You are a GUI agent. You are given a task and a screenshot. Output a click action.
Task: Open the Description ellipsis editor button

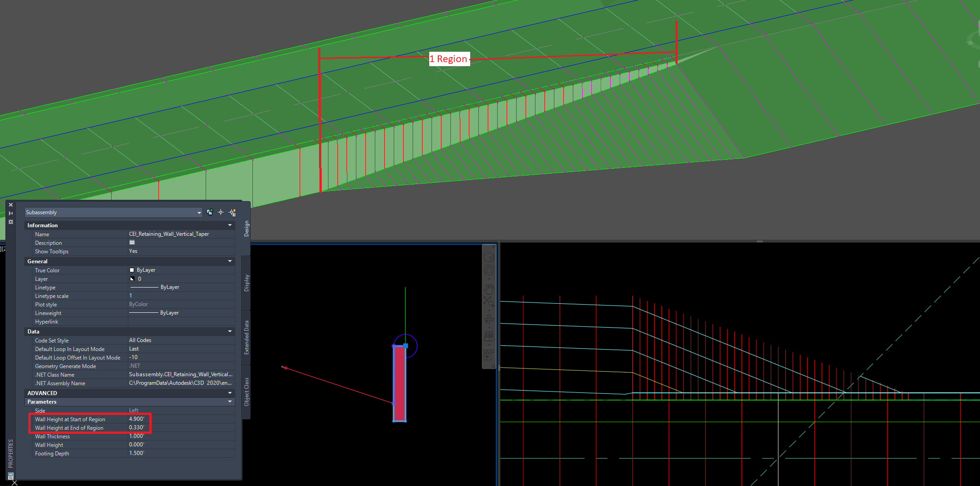tap(132, 243)
